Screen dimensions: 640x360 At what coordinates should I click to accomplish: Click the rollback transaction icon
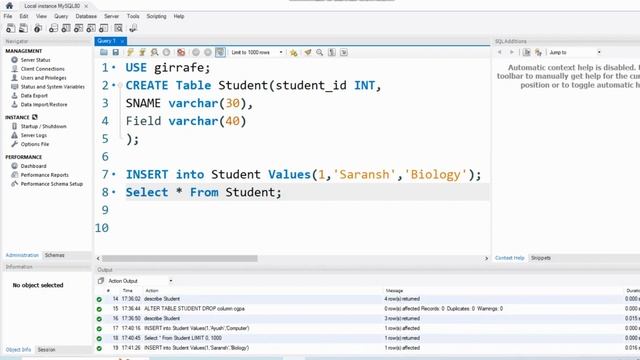coord(208,52)
